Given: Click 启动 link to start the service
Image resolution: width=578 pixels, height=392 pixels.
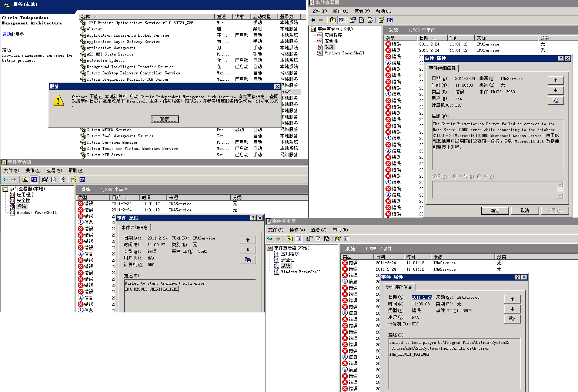Looking at the screenshot, I should [x=6, y=34].
